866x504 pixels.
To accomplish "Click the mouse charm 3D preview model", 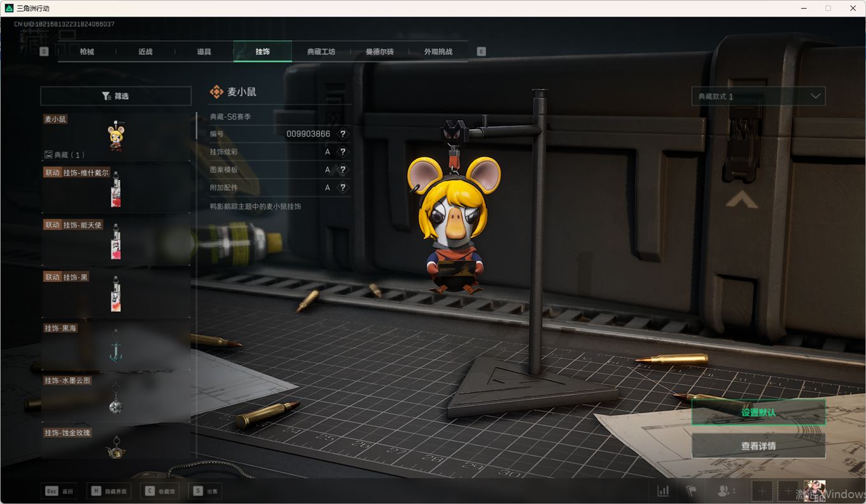I will tap(454, 226).
